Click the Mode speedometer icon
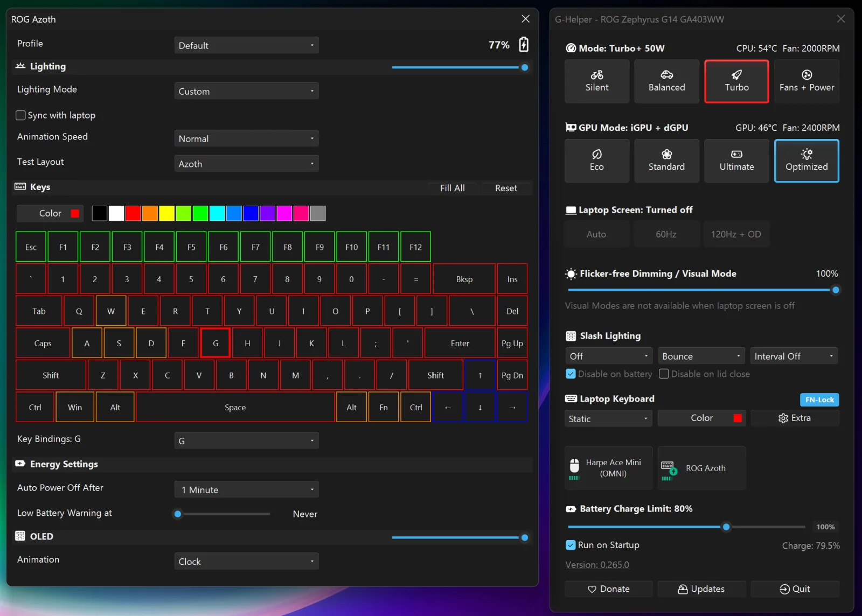Screen dimensions: 862x616 (x=571, y=48)
